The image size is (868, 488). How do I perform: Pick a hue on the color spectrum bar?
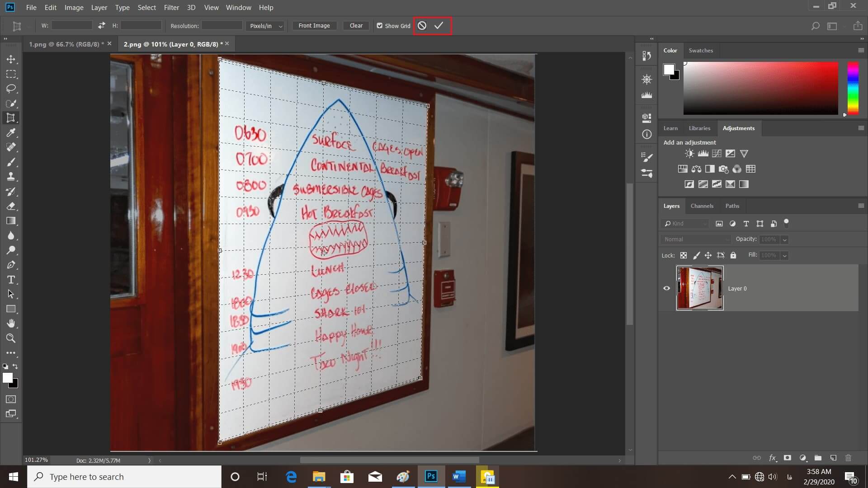(x=853, y=89)
